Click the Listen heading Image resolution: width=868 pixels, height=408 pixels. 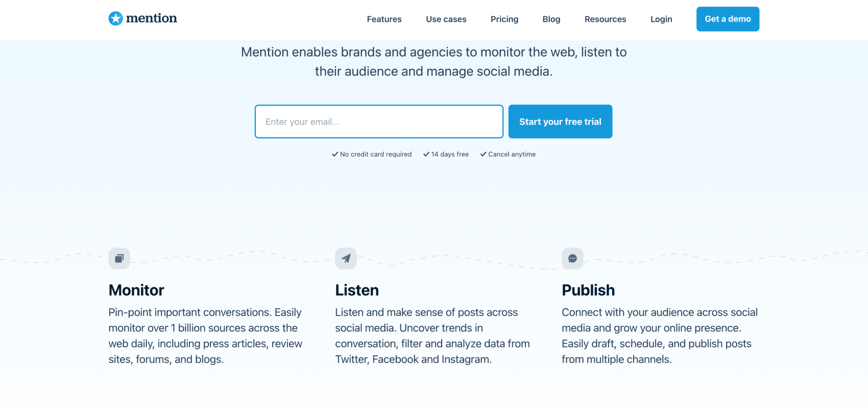357,290
